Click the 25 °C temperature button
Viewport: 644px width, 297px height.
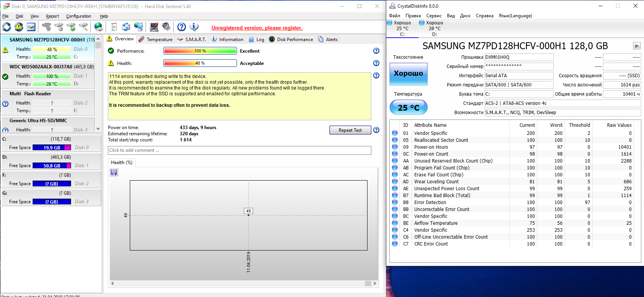tap(409, 108)
